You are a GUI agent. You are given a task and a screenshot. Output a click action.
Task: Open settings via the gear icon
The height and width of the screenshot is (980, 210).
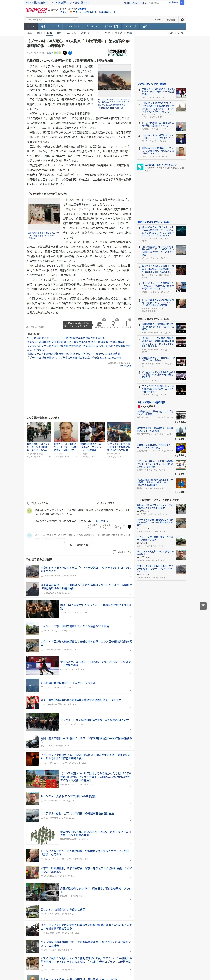pyautogui.click(x=182, y=19)
